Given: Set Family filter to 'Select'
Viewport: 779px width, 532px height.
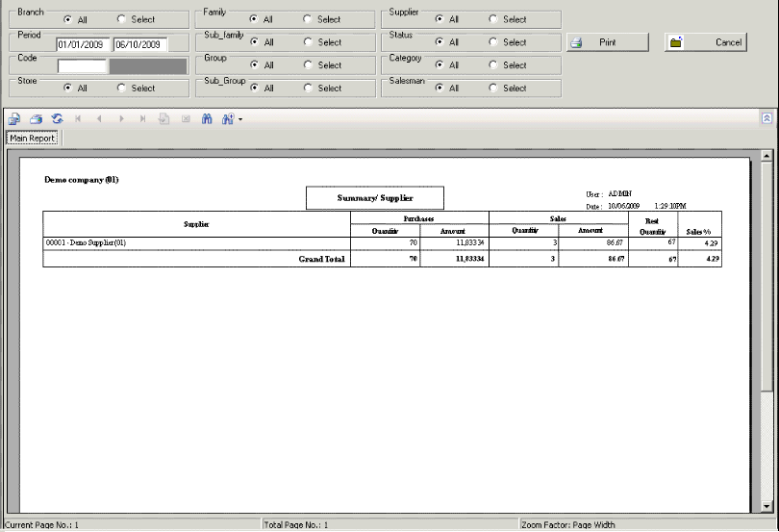Looking at the screenshot, I should pos(307,19).
